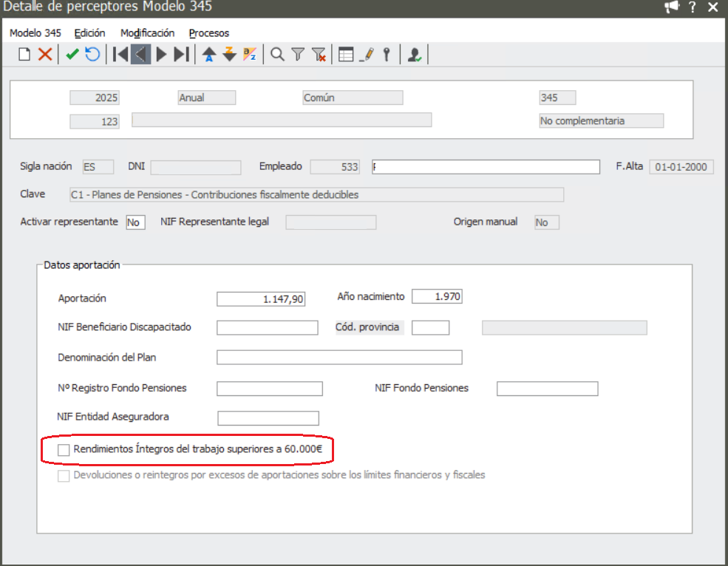This screenshot has height=566, width=728.
Task: Click the help question mark in title bar
Action: [x=693, y=7]
